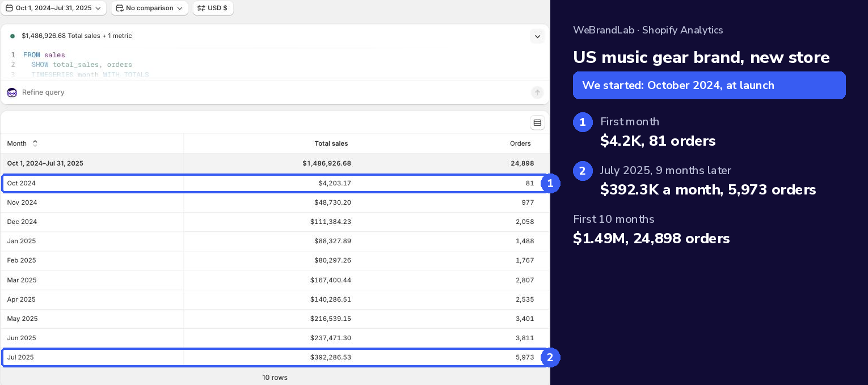Image resolution: width=868 pixels, height=385 pixels.
Task: Click the Orders column header
Action: click(520, 143)
